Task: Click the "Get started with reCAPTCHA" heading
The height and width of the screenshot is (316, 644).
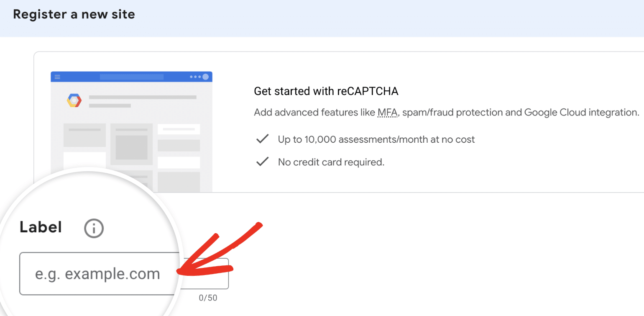Action: tap(326, 91)
